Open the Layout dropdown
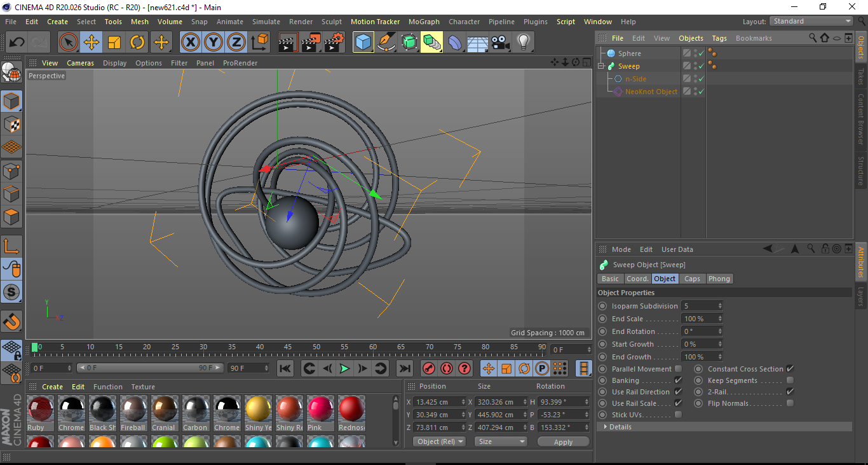 point(811,21)
